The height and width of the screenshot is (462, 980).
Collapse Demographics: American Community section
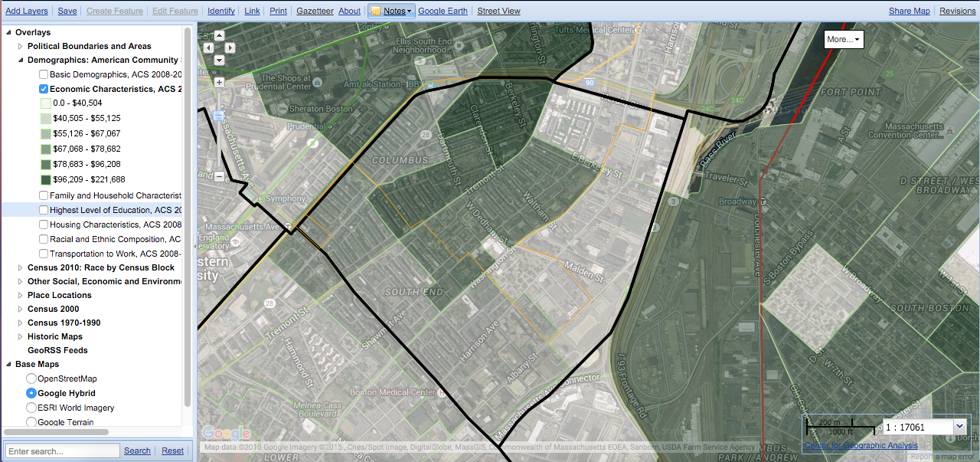21,60
